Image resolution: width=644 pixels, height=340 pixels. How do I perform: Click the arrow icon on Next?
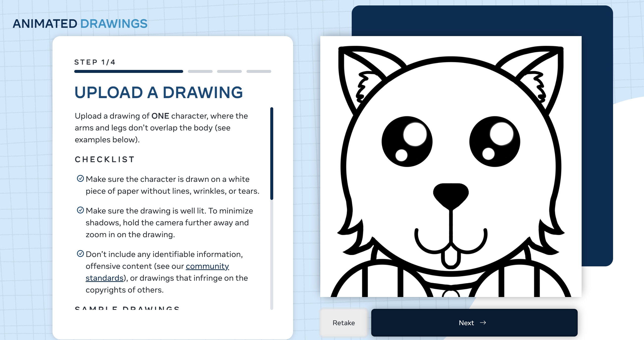tap(483, 322)
